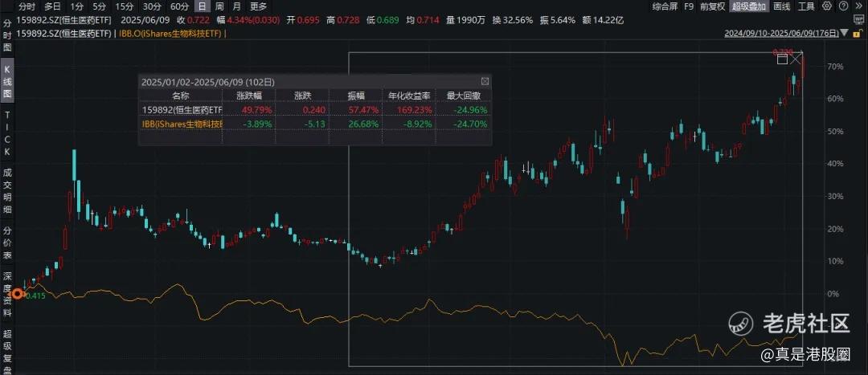Click the 额 14.22亿 amount value
868x375 pixels.
pos(603,20)
